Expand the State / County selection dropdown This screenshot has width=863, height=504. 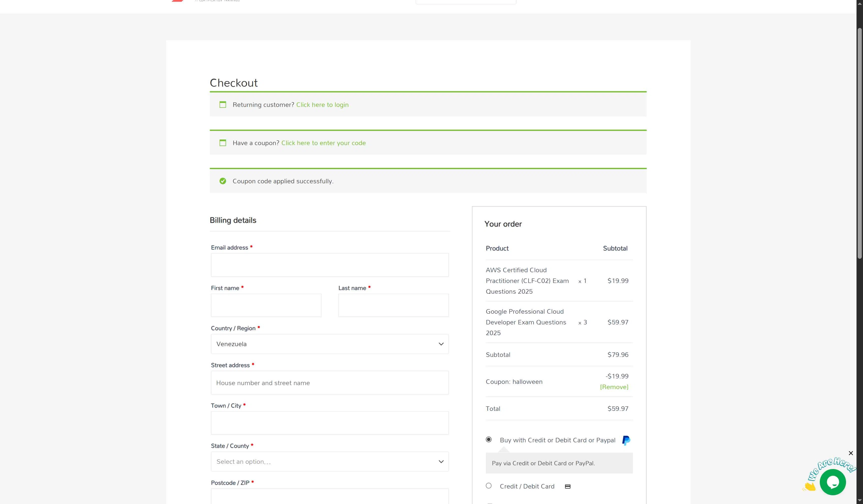(x=329, y=462)
